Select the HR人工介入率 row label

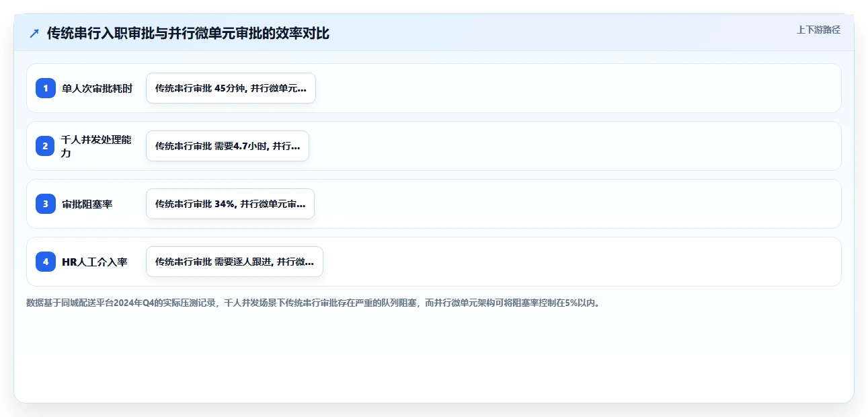[x=94, y=262]
